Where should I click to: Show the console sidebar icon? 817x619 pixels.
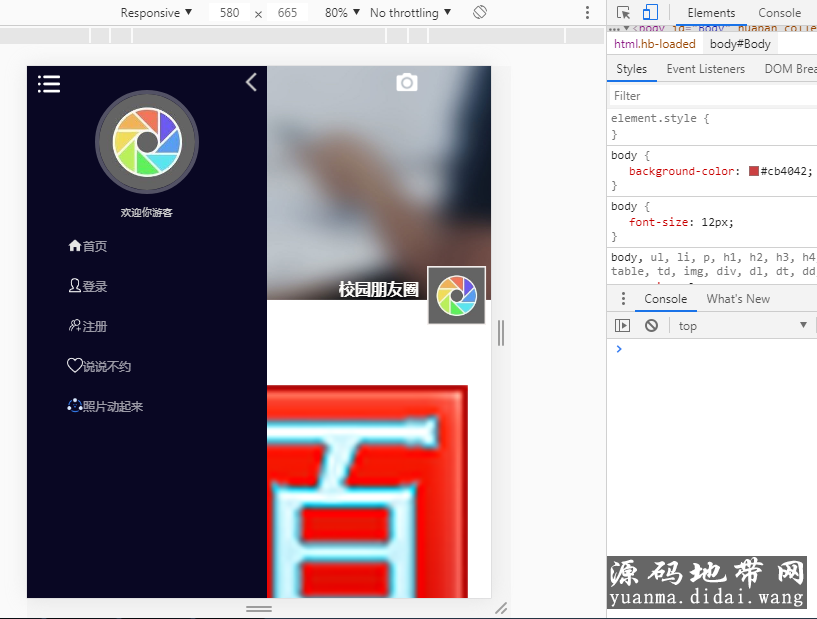pyautogui.click(x=622, y=326)
